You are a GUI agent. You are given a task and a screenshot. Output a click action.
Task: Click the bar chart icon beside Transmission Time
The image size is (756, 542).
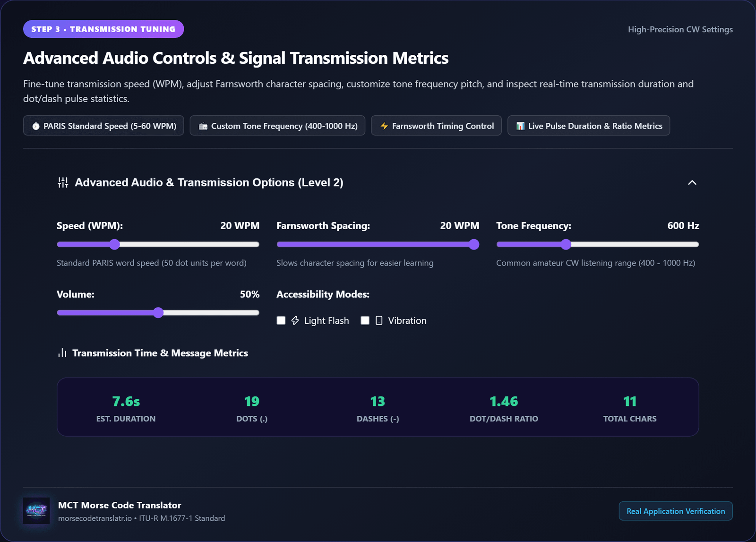tap(62, 353)
